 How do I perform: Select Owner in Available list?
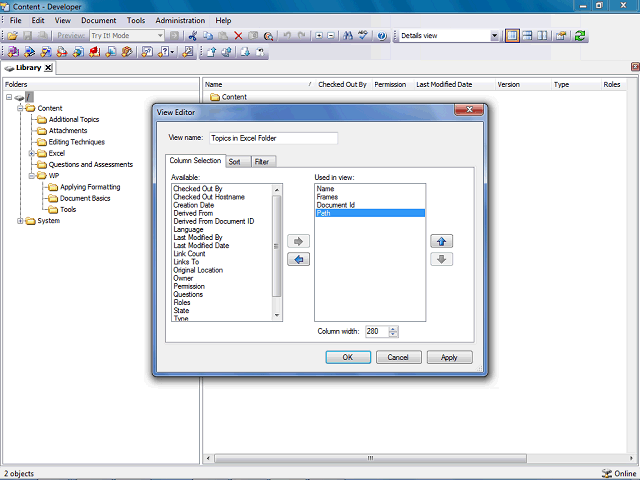tap(183, 278)
